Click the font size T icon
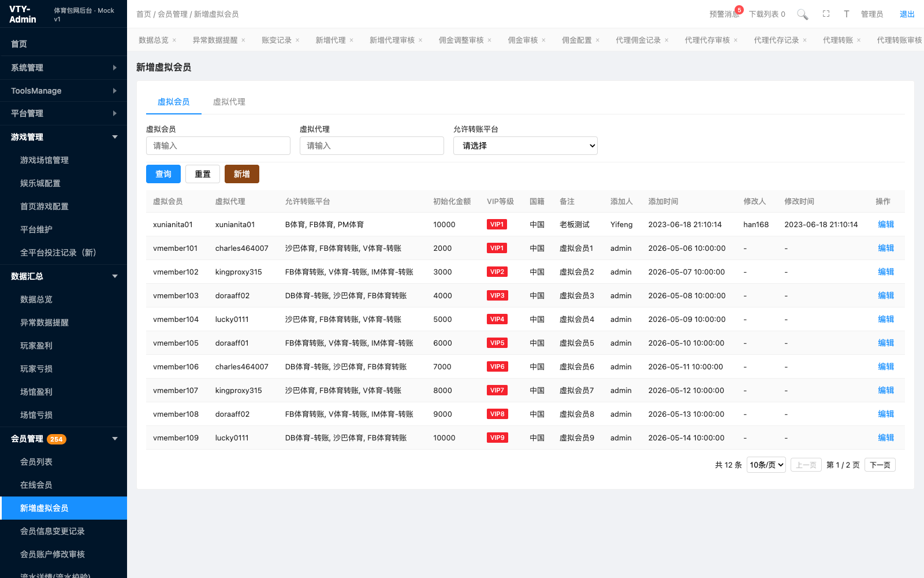 point(846,14)
